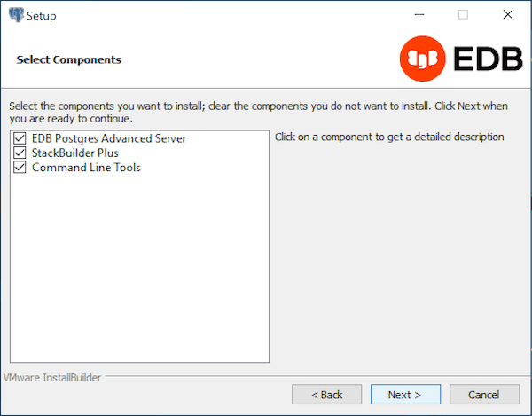
Task: Cancel the installation
Action: click(484, 394)
